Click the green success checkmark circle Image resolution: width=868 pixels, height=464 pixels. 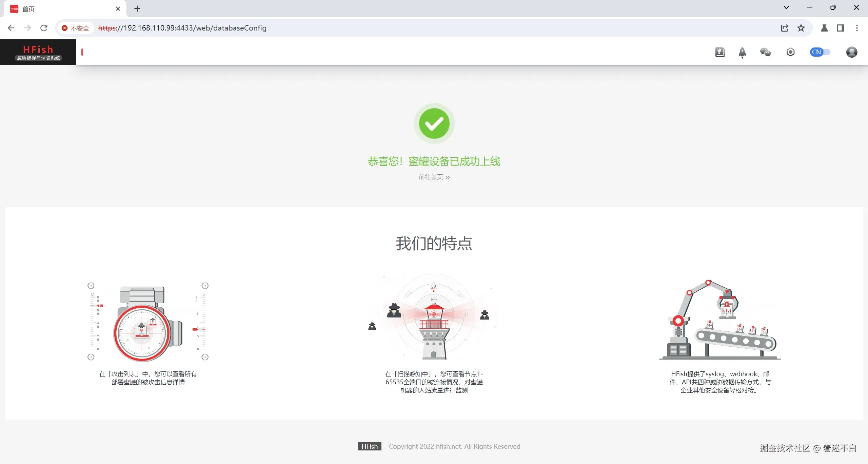434,123
